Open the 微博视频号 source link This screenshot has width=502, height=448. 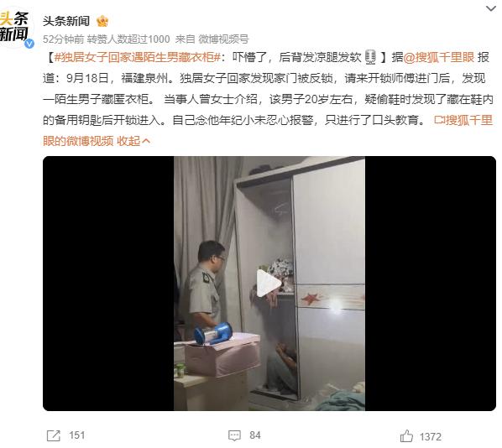tap(223, 39)
